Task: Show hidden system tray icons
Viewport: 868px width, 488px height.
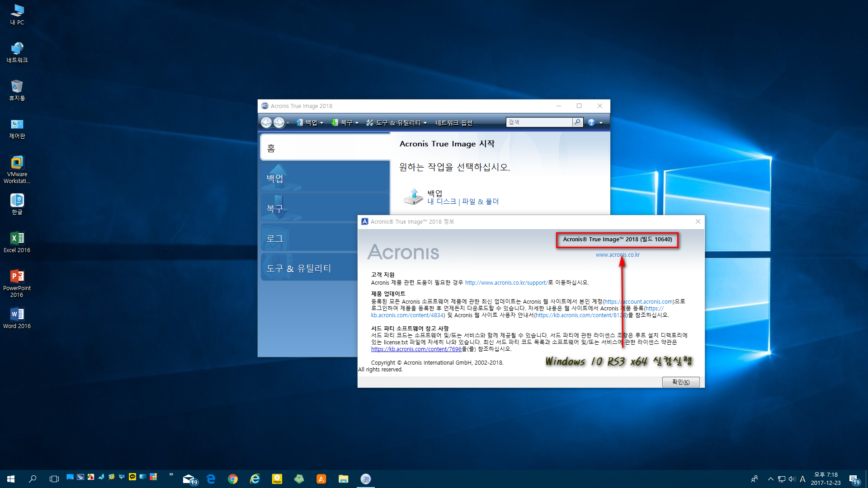Action: coord(770,479)
